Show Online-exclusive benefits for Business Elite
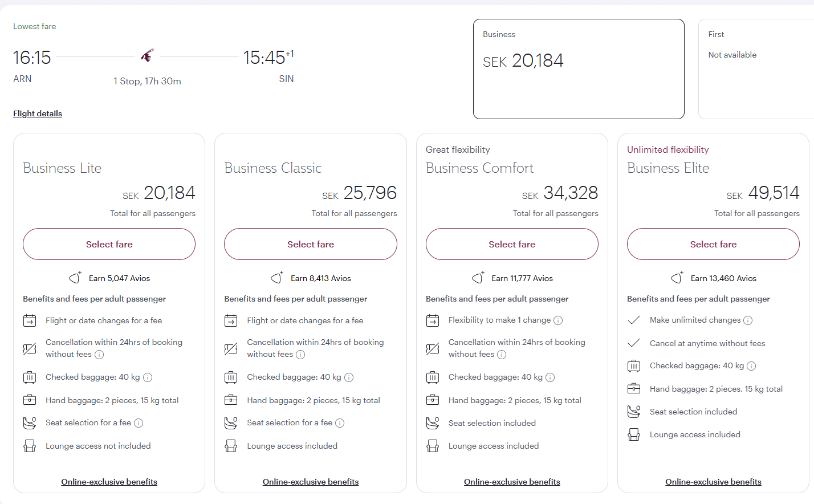The image size is (814, 504). tap(713, 482)
